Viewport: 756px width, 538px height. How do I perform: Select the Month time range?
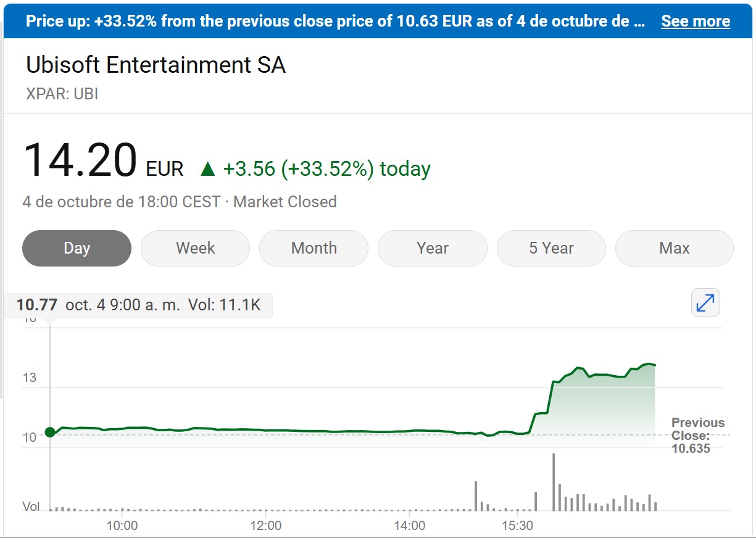314,248
